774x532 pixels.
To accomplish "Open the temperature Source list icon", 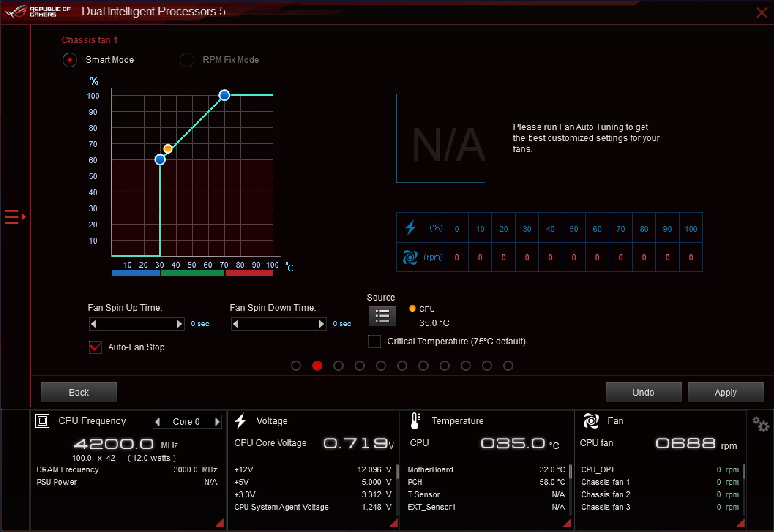I will (382, 316).
